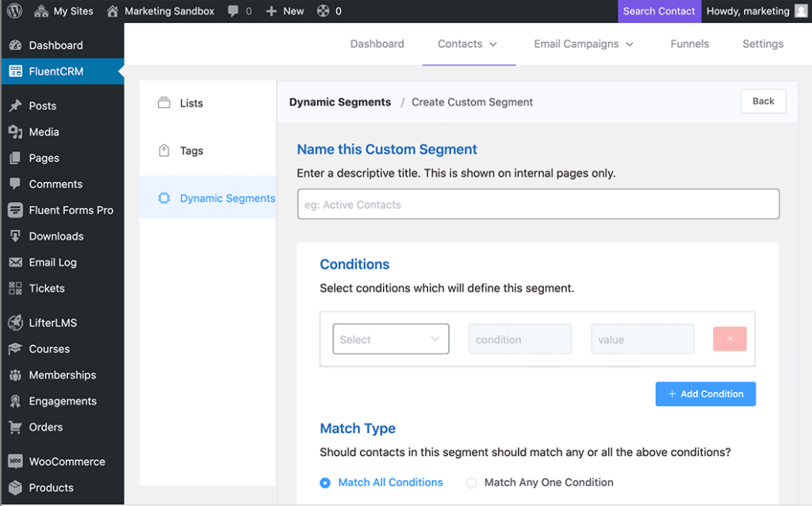Click the Marketing Sandbox site link
Viewport: 812px width, 506px height.
(170, 11)
